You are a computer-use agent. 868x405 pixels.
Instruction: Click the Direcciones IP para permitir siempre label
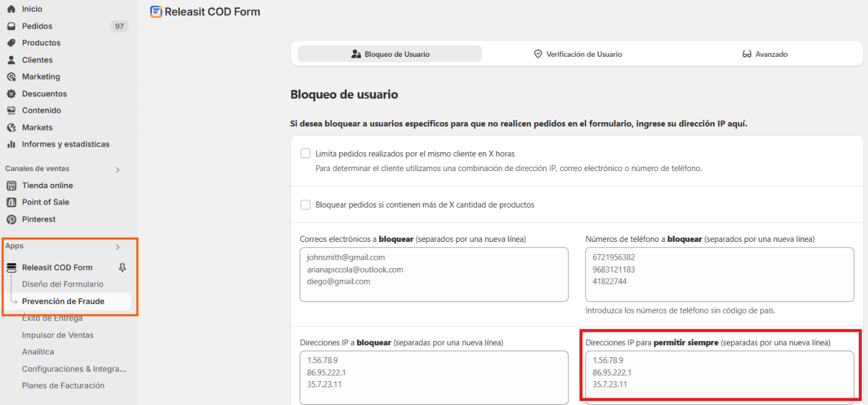coord(708,343)
